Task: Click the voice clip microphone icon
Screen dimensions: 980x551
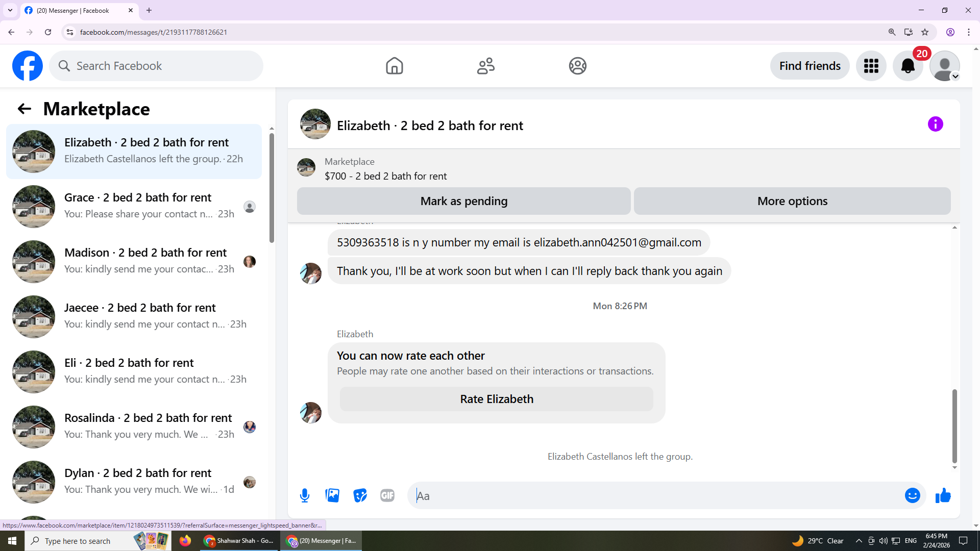Action: pos(305,495)
